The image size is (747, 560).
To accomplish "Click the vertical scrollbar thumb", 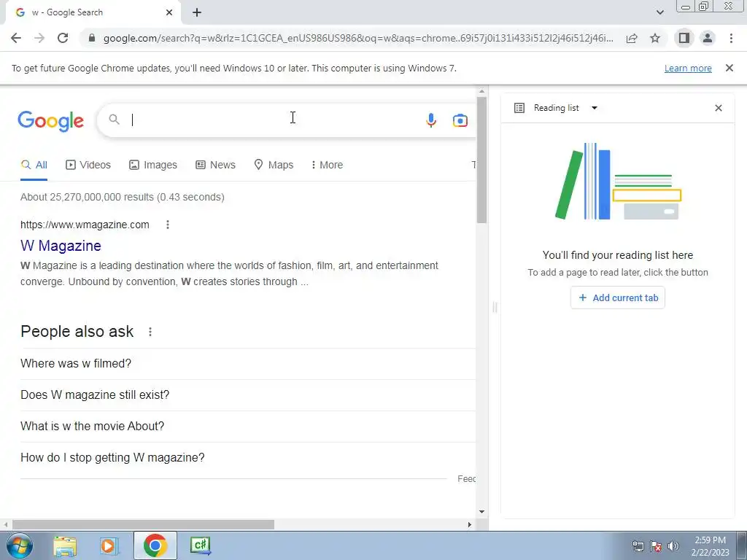I will tap(481, 160).
